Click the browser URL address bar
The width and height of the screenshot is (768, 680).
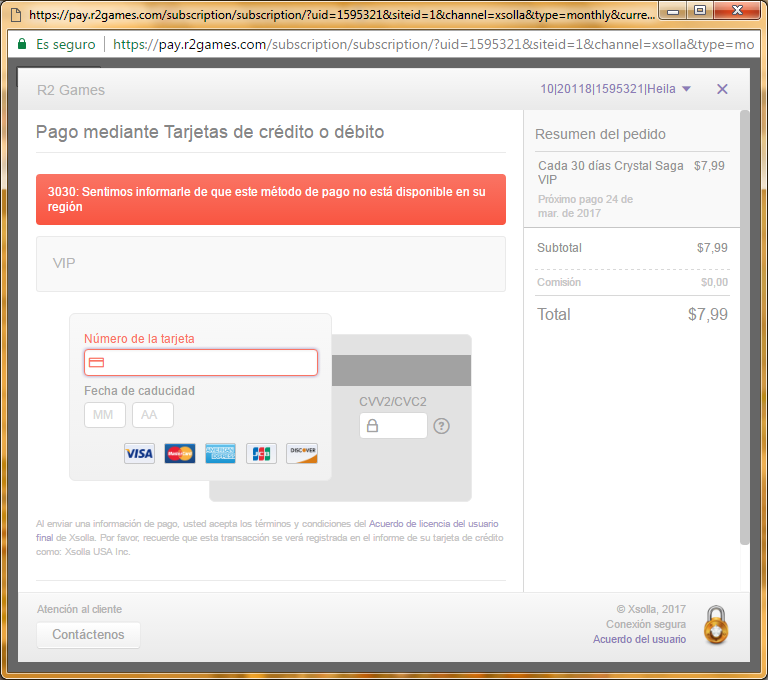tap(430, 45)
